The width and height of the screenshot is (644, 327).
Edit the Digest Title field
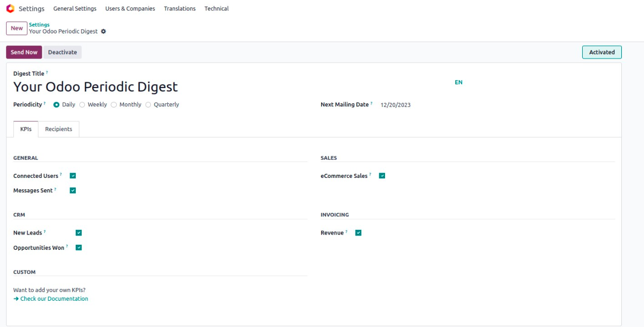(232, 87)
